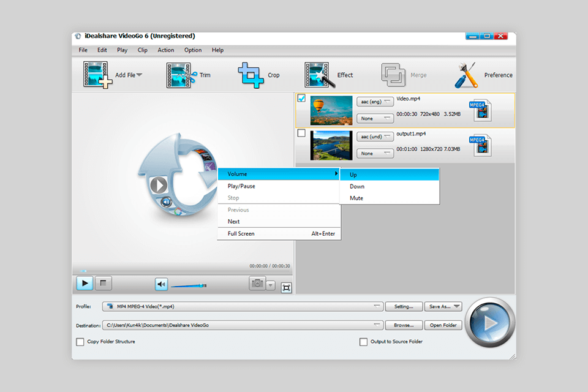The image size is (588, 392).
Task: Check the output1.mp4 checkbox
Action: (301, 133)
